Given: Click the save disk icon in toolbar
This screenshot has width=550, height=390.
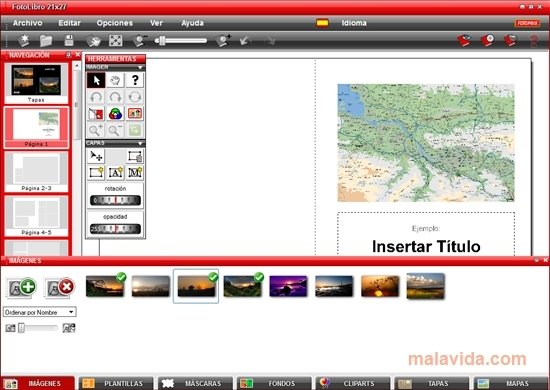Looking at the screenshot, I should [x=69, y=40].
